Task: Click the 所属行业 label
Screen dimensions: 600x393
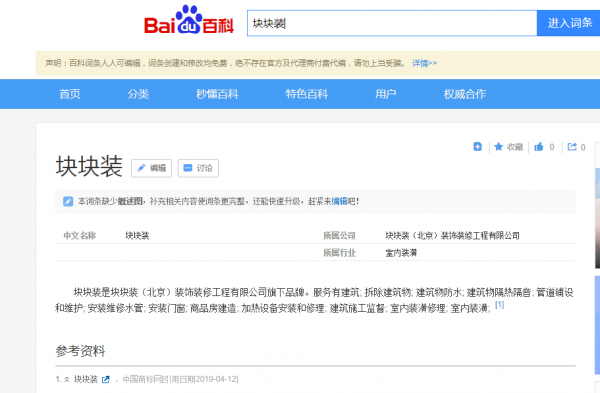Action: 339,253
